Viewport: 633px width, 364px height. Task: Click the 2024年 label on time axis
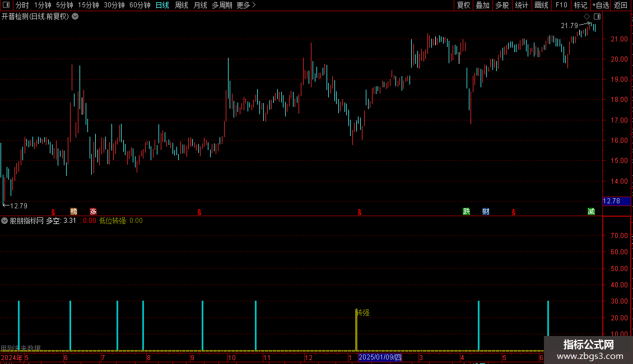12,357
